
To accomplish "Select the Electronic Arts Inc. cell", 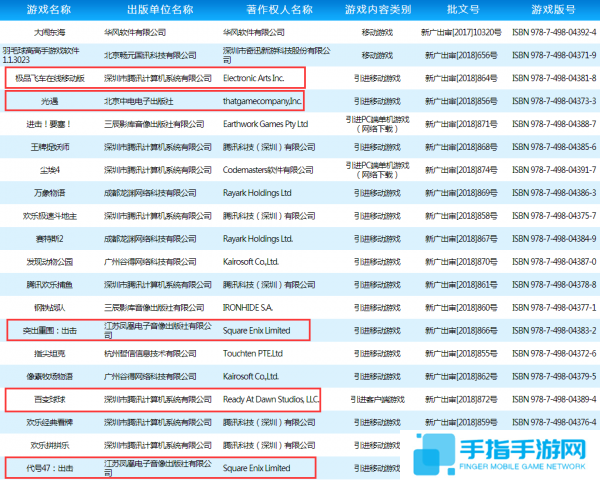I will click(x=254, y=77).
